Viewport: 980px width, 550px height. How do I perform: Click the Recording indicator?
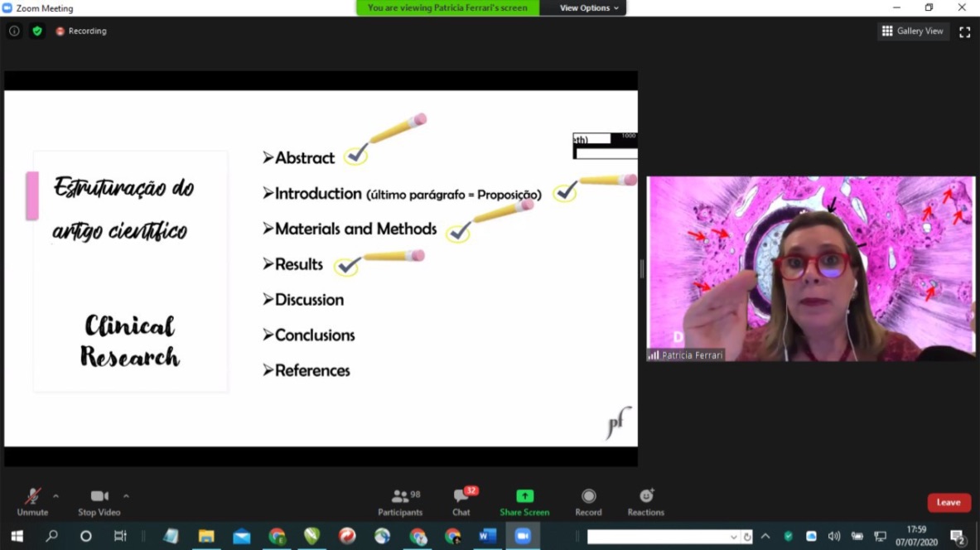pos(81,31)
